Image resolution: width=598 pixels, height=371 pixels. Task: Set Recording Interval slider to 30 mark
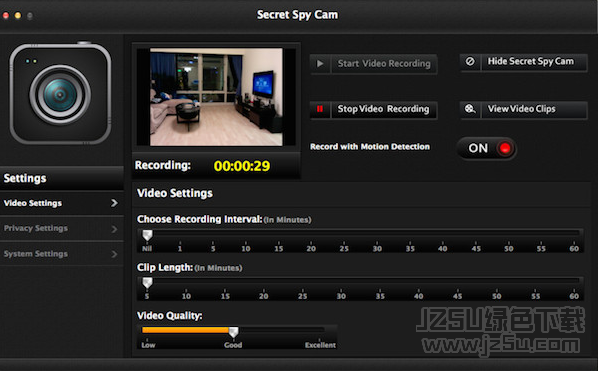tap(377, 236)
